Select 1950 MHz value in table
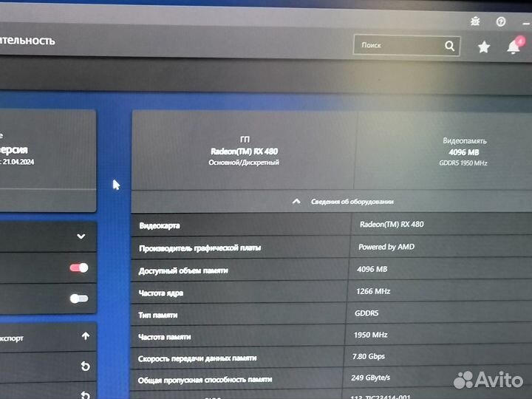The height and width of the screenshot is (399, 532). [x=370, y=335]
